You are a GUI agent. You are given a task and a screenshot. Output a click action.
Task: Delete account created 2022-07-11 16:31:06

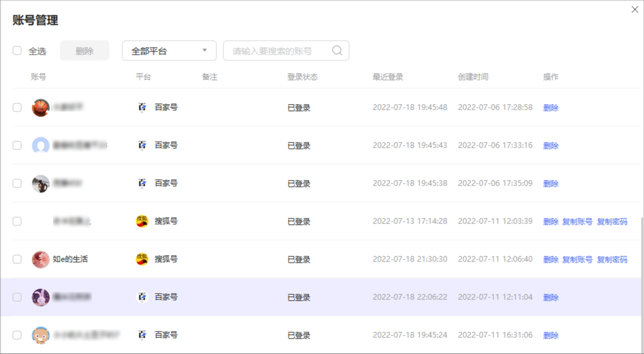point(551,335)
